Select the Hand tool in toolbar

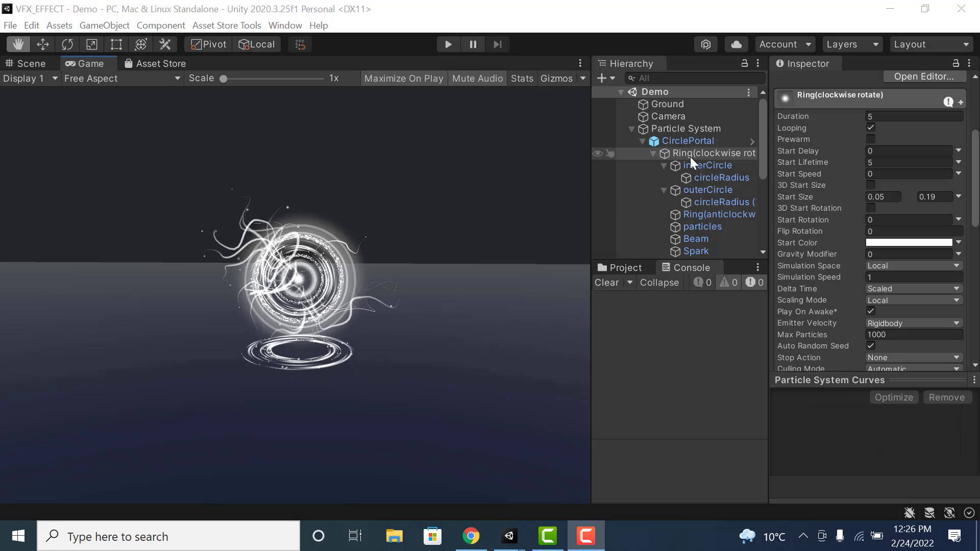click(x=18, y=44)
